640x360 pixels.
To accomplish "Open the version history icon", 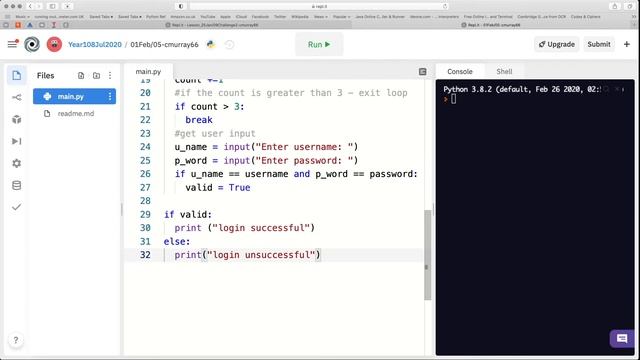I will tap(229, 44).
